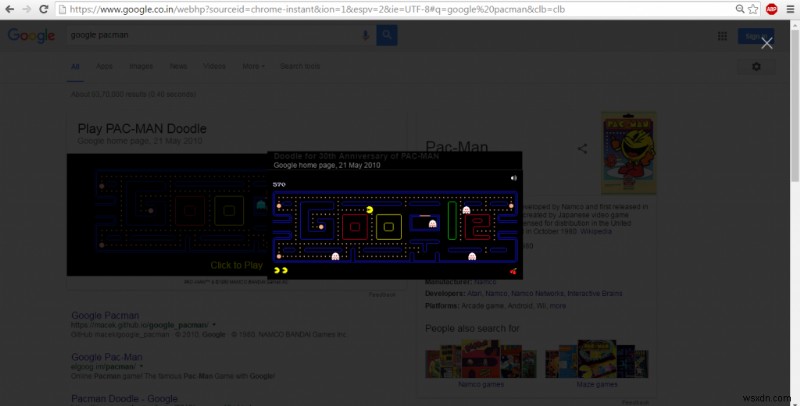Start voice search with the microphone icon
The width and height of the screenshot is (800, 406).
coord(365,35)
